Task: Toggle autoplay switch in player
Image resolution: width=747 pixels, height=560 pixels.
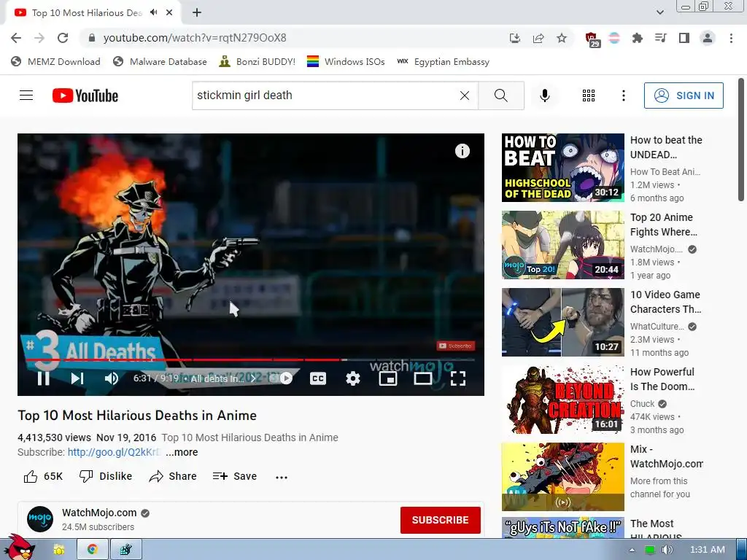Action: point(286,378)
